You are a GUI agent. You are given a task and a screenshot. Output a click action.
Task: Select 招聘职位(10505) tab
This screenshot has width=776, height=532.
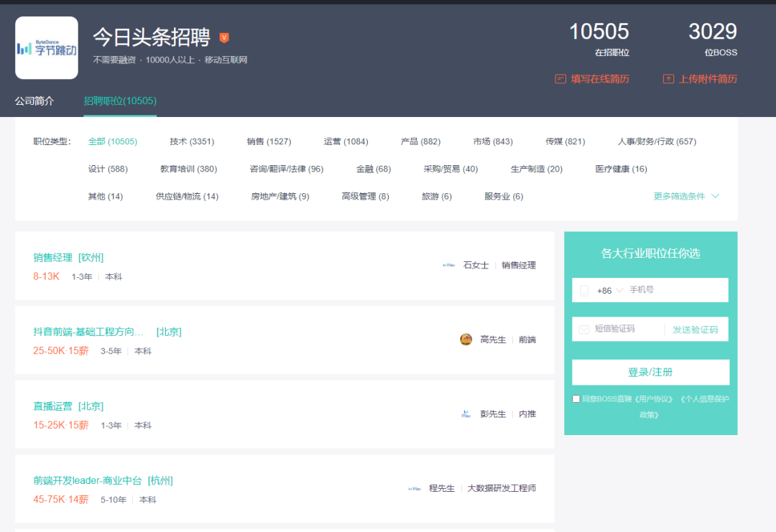pyautogui.click(x=120, y=101)
